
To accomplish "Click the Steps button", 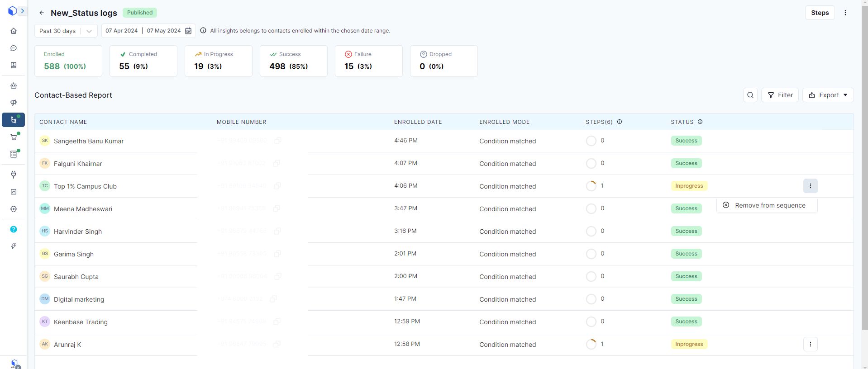I will tap(819, 13).
